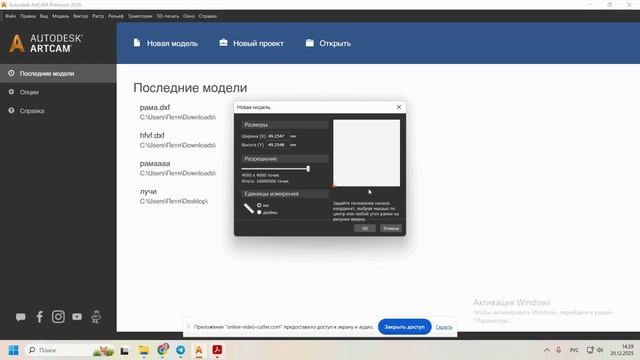Select the дюймы units radio button
640x360 pixels.
click(x=259, y=212)
